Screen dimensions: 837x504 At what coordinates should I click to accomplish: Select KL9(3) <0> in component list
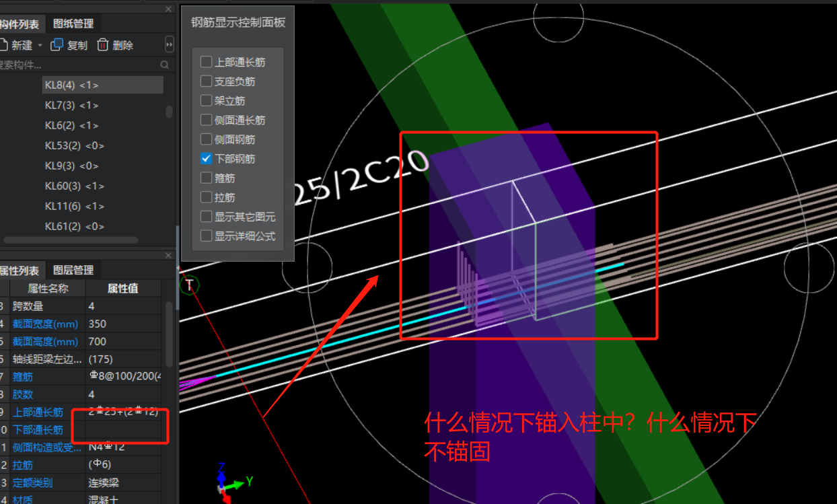point(72,166)
